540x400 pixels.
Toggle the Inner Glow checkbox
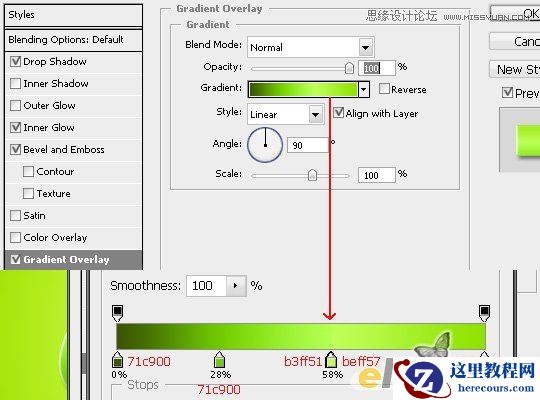click(x=15, y=127)
